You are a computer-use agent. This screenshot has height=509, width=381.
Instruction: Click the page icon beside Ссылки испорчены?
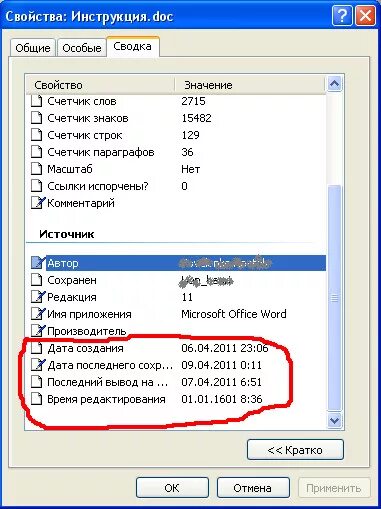[x=37, y=186]
